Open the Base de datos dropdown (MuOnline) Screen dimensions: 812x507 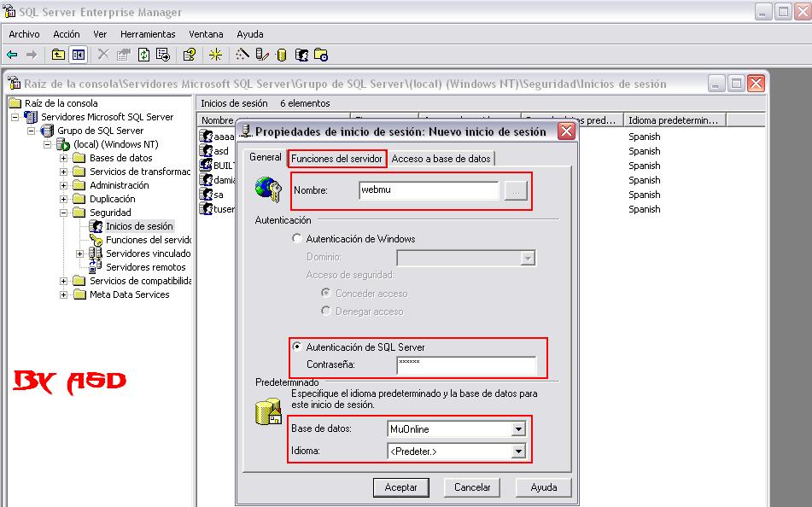click(518, 428)
